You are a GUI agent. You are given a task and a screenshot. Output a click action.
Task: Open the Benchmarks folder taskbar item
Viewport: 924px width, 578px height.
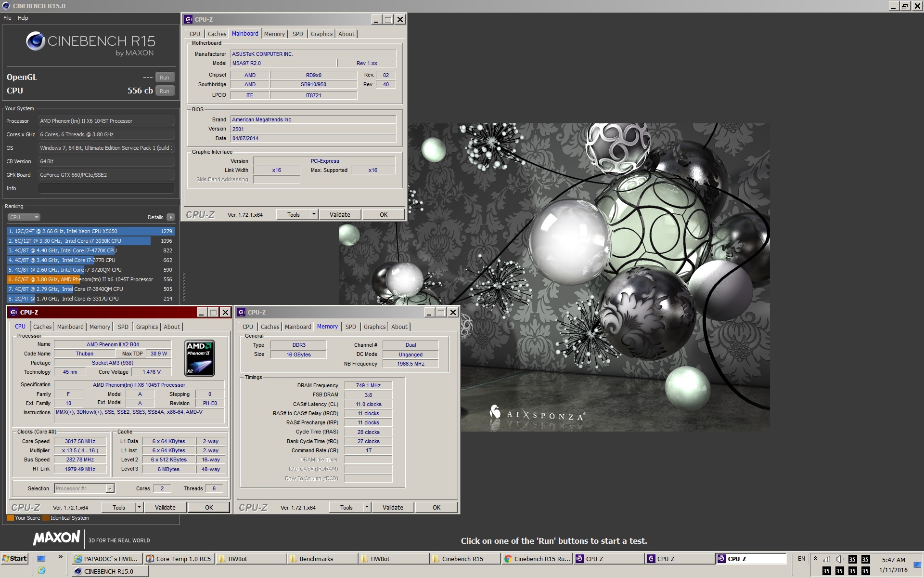322,559
